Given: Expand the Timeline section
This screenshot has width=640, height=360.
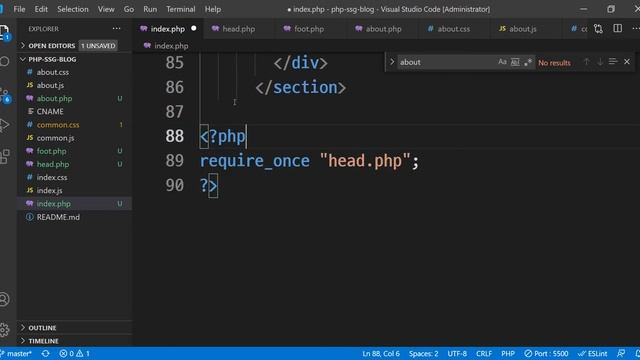Looking at the screenshot, I should [x=74, y=341].
